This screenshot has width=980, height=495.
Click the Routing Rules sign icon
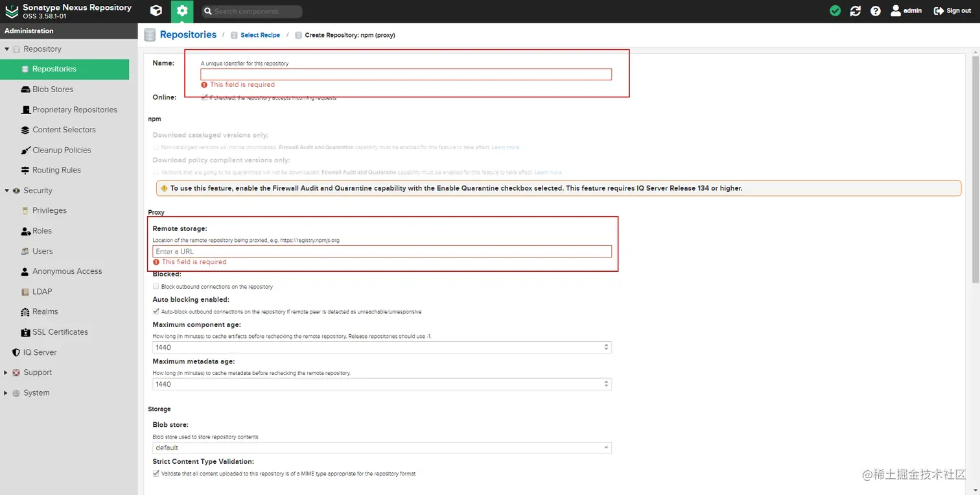pyautogui.click(x=25, y=170)
